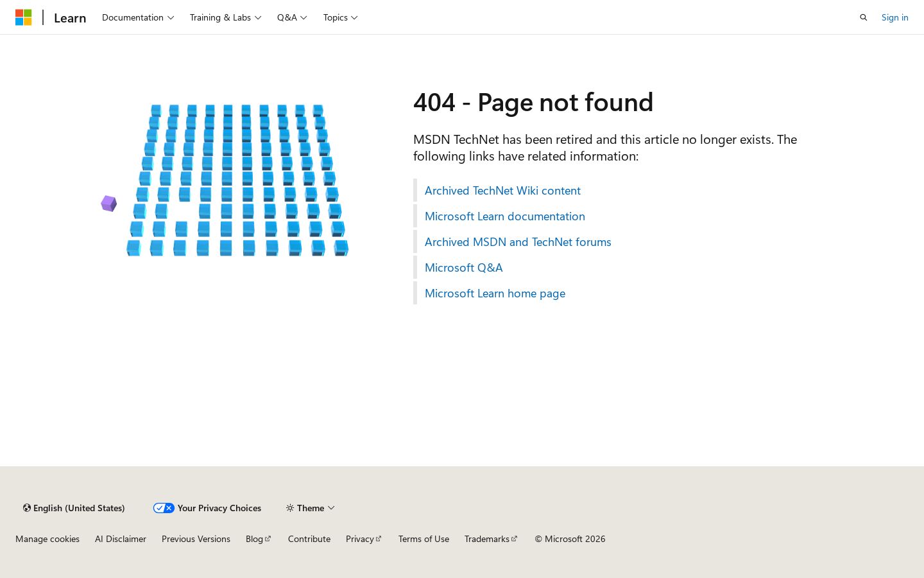Click the privacy choices checkmark icon
Viewport: 924px width, 578px height.
164,508
